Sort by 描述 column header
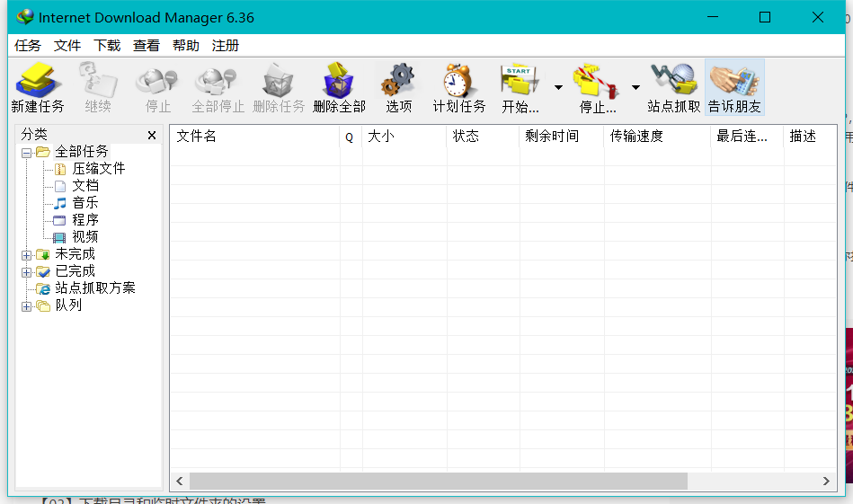 coord(810,136)
